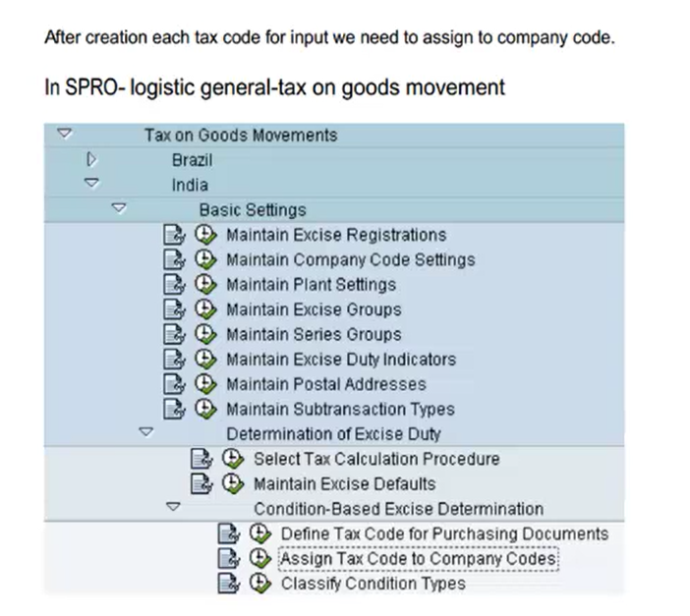The image size is (690, 616).
Task: Open Maintain Subtransaction Types entry
Action: [340, 410]
